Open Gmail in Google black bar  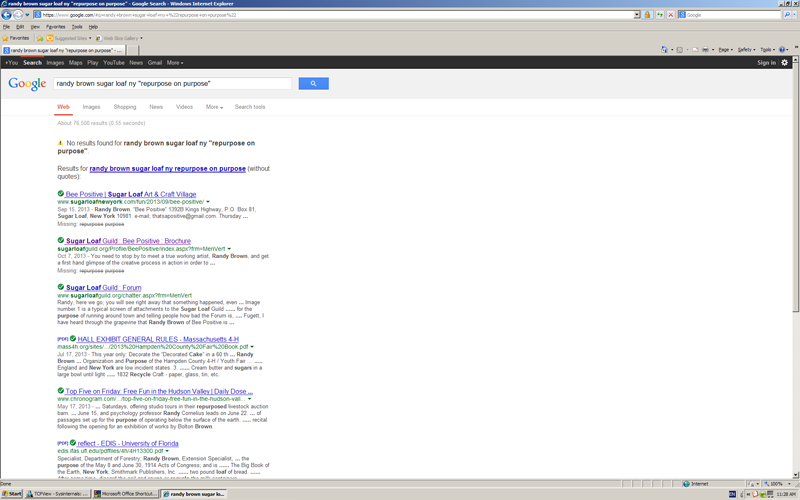155,63
